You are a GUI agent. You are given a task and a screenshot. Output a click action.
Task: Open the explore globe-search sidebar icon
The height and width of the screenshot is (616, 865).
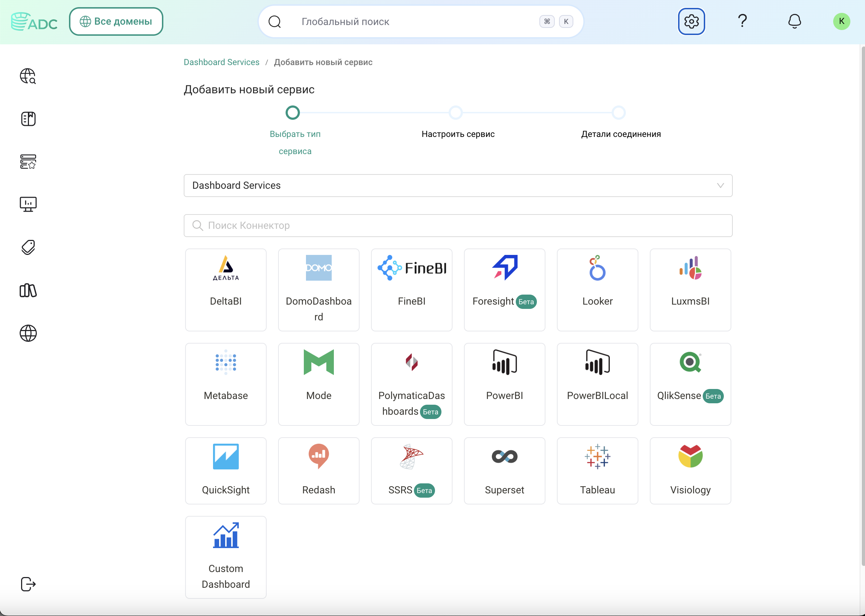point(28,76)
